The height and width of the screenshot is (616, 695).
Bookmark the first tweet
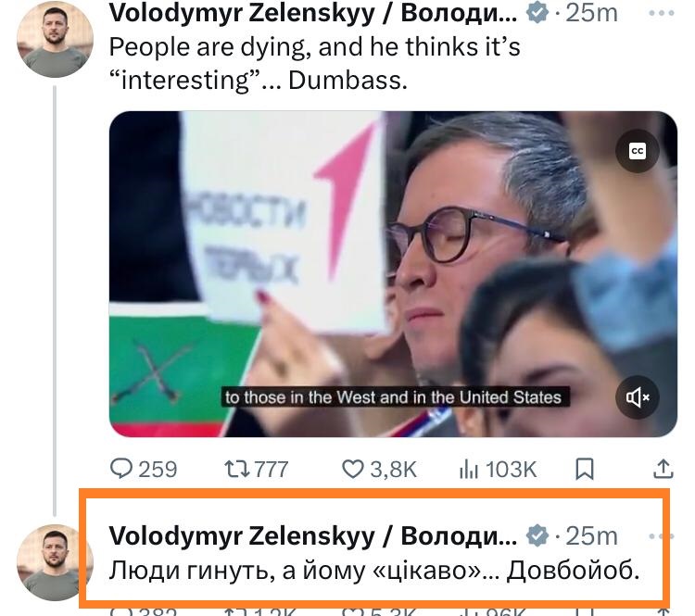pyautogui.click(x=585, y=470)
